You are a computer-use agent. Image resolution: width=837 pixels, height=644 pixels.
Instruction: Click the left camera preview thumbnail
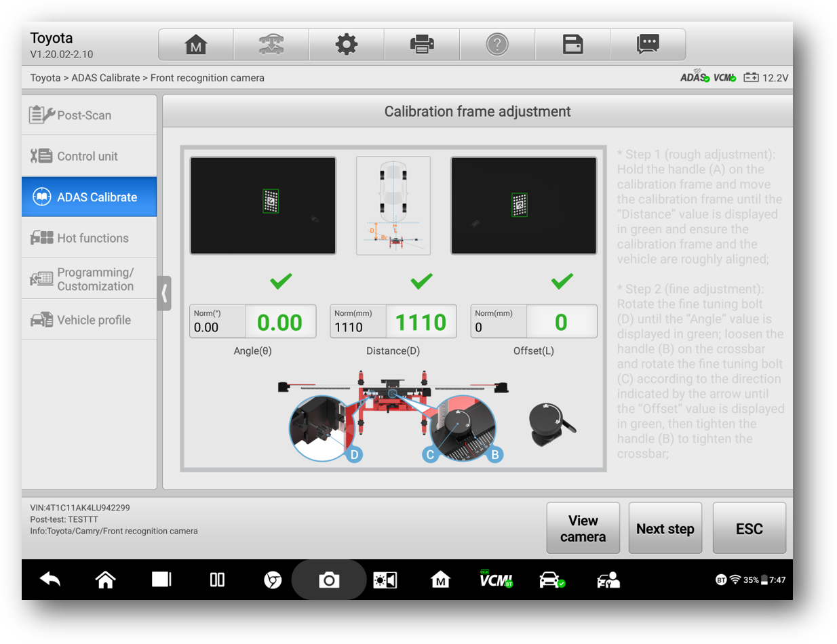pyautogui.click(x=263, y=205)
